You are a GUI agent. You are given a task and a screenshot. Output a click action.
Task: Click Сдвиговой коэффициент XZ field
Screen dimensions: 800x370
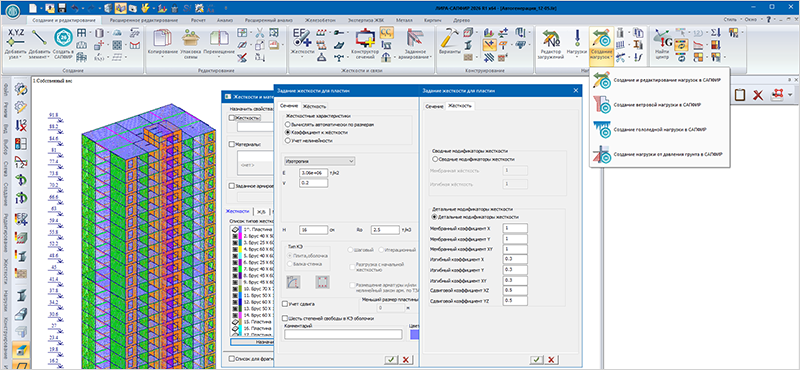[x=515, y=290]
